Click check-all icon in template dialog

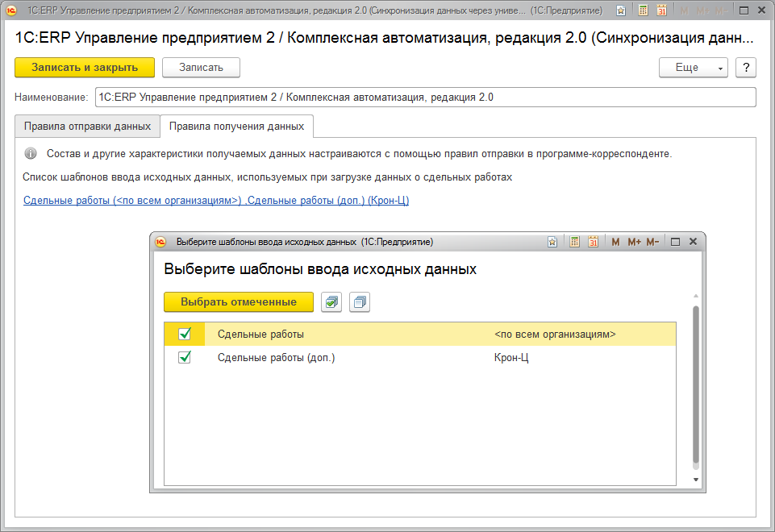(331, 302)
